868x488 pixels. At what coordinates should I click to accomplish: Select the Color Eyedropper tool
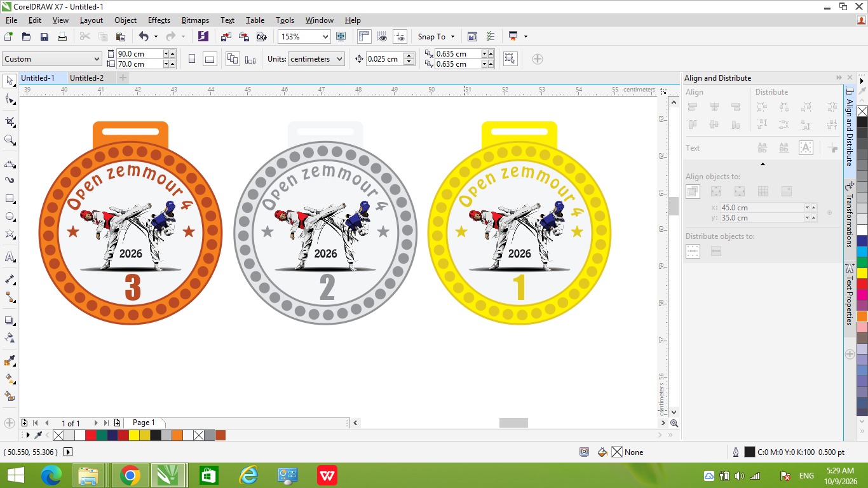(10, 361)
